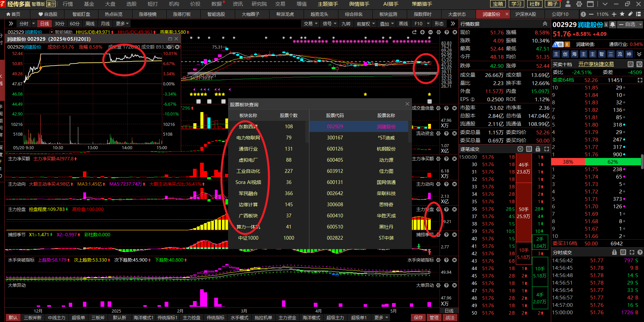Click the 量 icon in 买卖十档 header
The image size is (644, 322).
tap(631, 64)
